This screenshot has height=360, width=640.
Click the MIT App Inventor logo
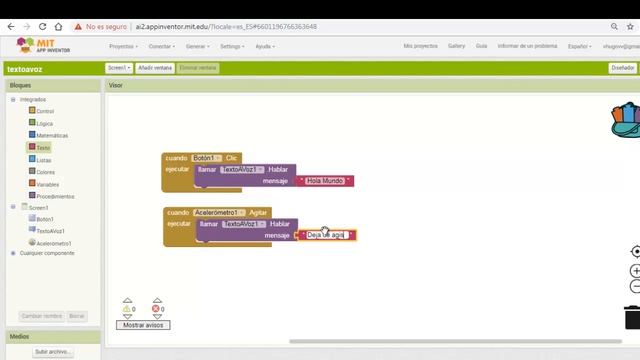(x=43, y=45)
